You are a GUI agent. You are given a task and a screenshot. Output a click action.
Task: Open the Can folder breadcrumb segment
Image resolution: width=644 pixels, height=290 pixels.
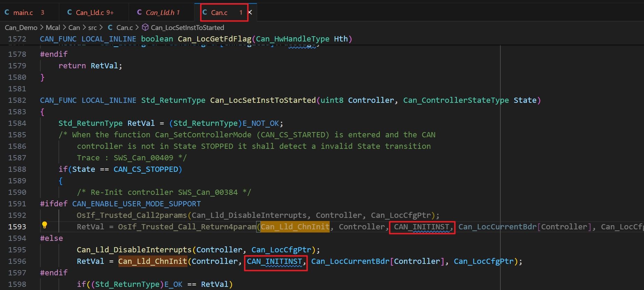pos(74,28)
